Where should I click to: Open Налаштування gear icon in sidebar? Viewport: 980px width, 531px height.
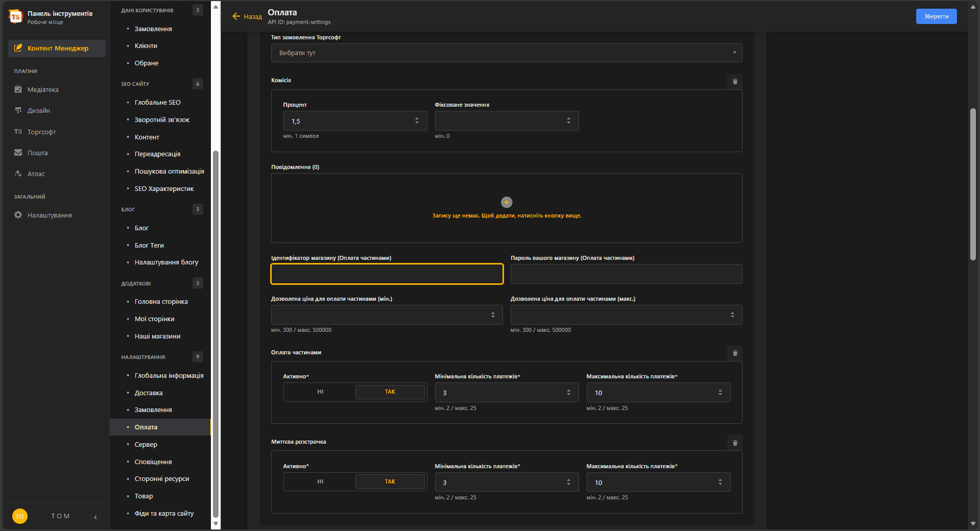click(x=18, y=215)
